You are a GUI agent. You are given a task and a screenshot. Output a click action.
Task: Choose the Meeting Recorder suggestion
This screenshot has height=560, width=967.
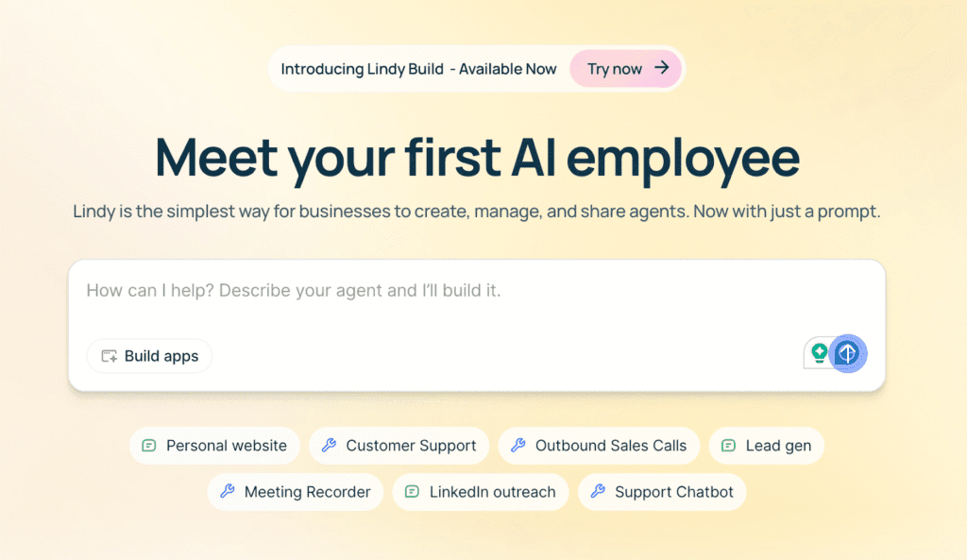pos(296,492)
